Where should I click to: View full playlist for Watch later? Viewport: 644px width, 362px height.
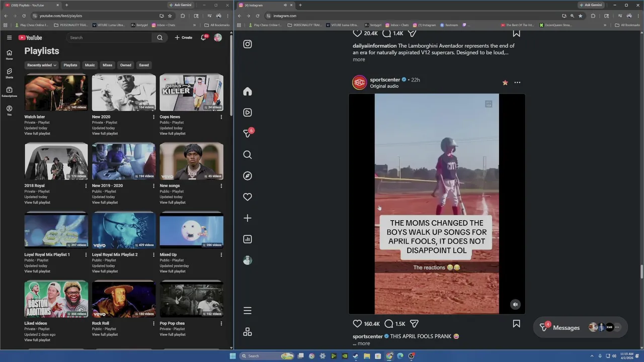(x=37, y=134)
